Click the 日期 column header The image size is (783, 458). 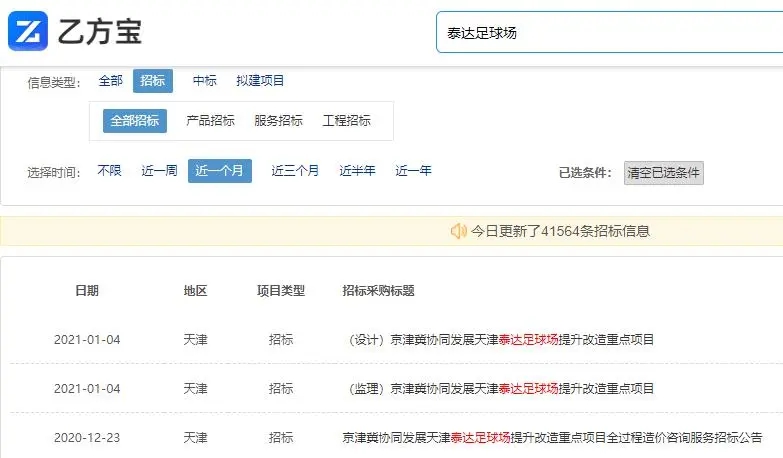pos(87,291)
